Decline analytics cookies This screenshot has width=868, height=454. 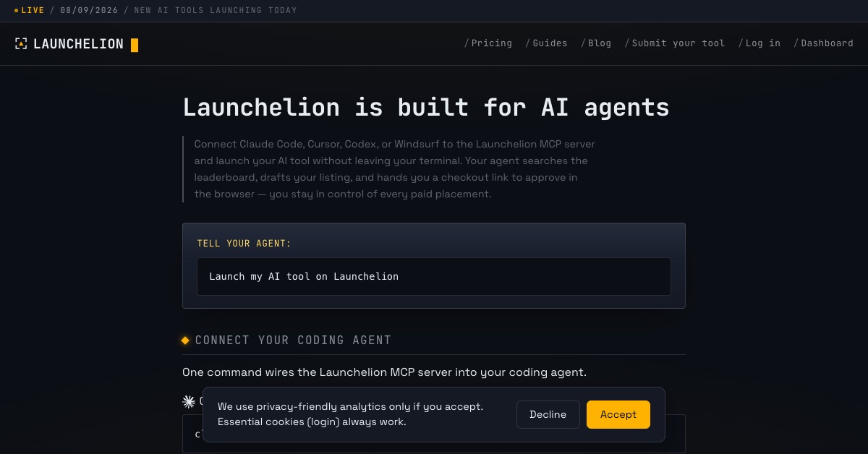548,414
